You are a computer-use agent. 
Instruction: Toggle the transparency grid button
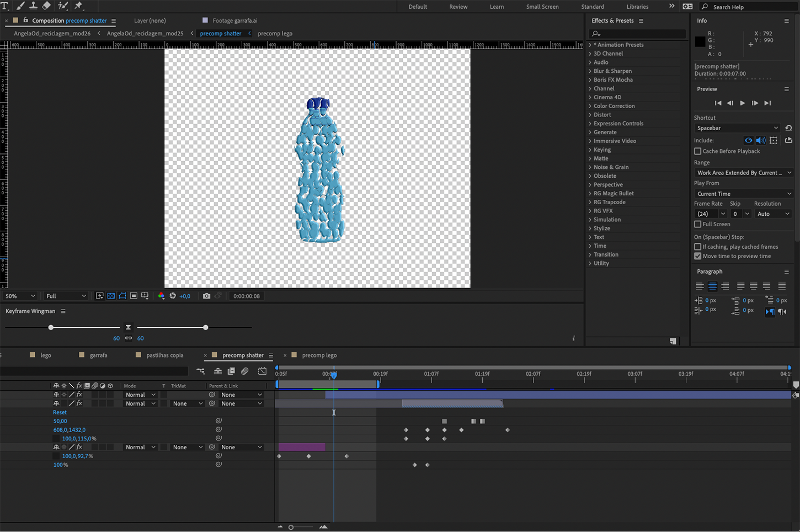tap(111, 296)
